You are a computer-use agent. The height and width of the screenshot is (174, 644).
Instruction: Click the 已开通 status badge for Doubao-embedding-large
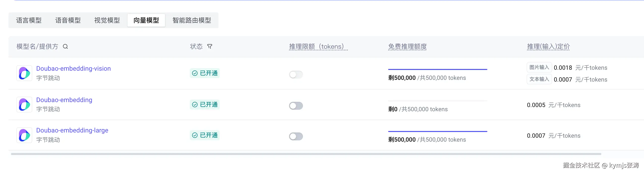click(205, 135)
